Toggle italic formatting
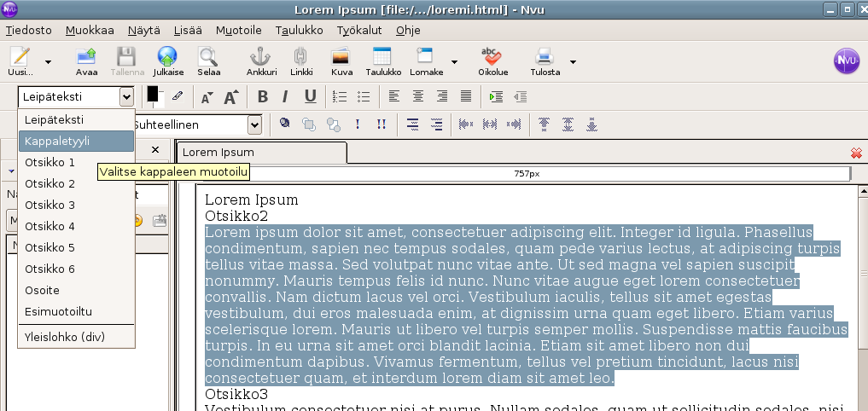This screenshot has height=411, width=868. (285, 96)
